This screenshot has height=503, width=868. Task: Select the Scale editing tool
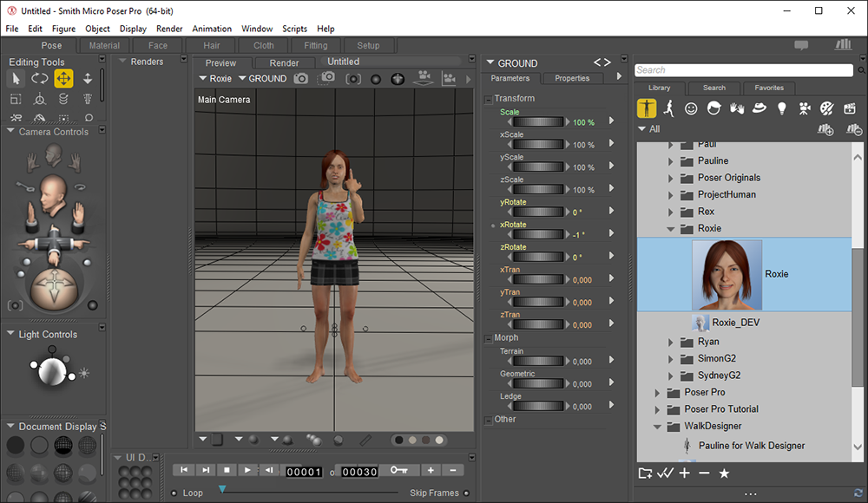[16, 100]
